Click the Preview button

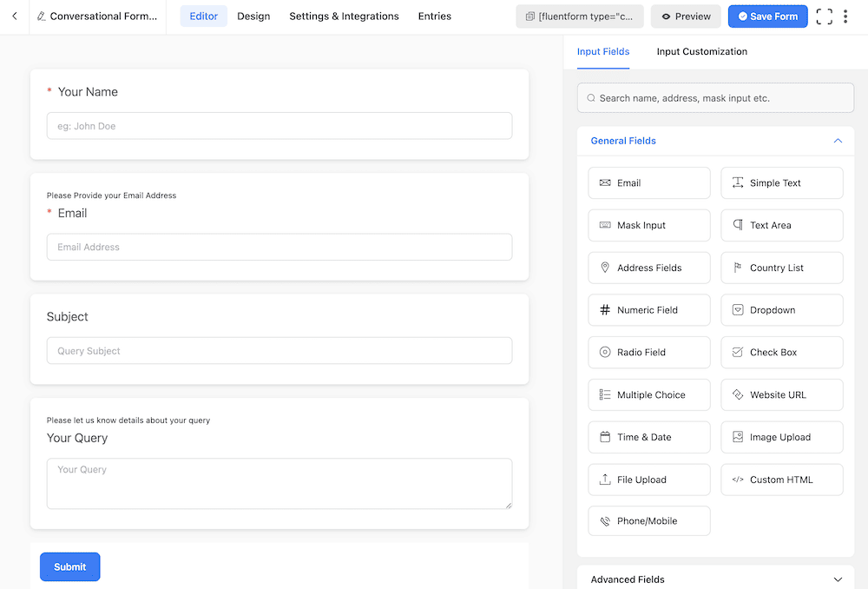tap(686, 17)
